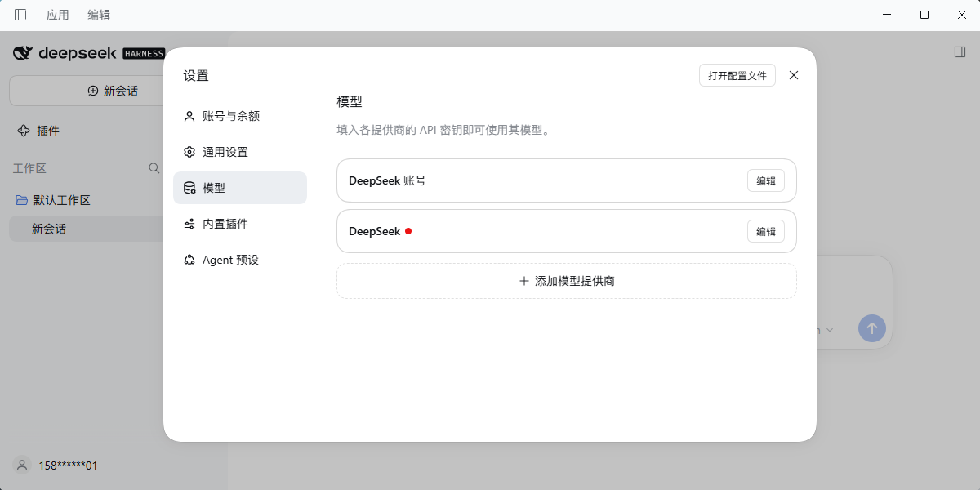
Task: Maximize the application window
Action: coord(924,15)
